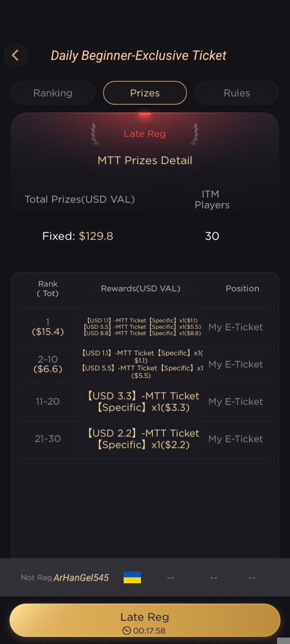The image size is (290, 644).
Task: Open My E-Ticket for rank 1
Action: (236, 327)
